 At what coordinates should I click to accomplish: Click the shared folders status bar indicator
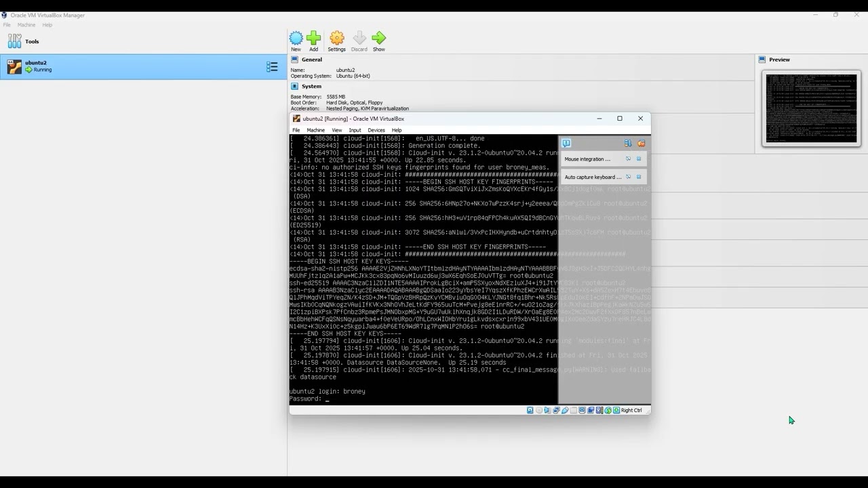click(574, 410)
